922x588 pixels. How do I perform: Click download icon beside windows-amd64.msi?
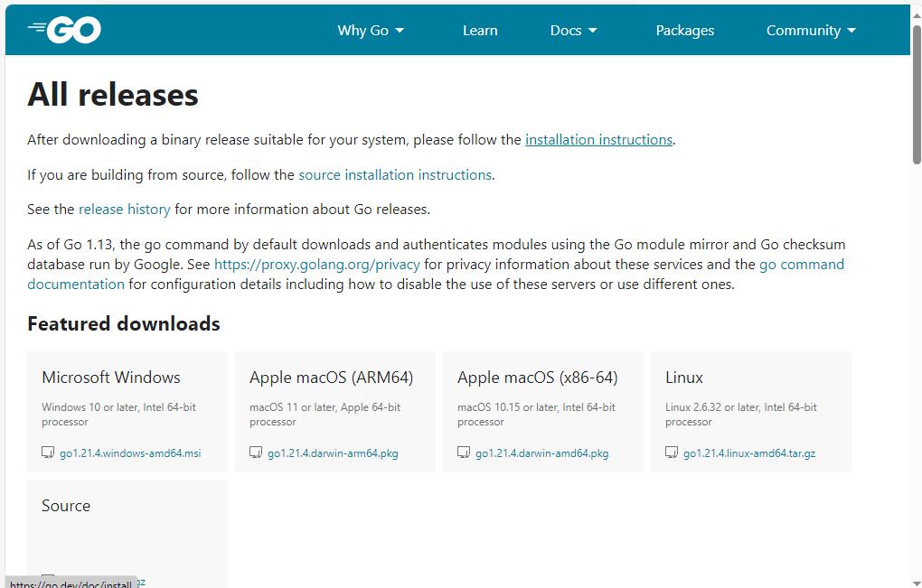(x=48, y=453)
